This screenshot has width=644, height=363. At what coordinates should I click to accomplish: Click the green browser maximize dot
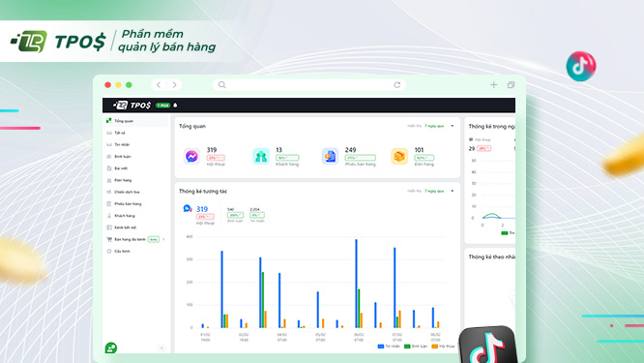(129, 84)
